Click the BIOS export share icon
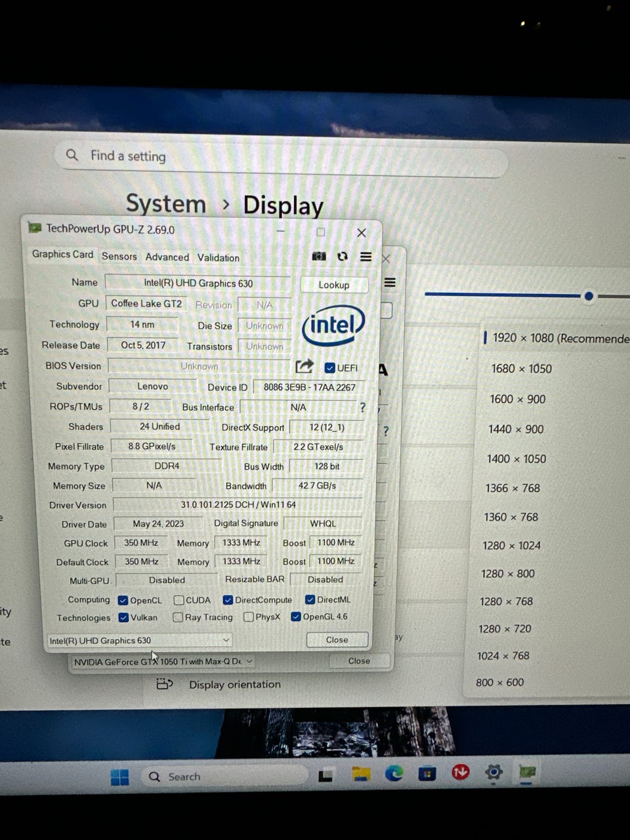Viewport: 630px width, 840px height. pyautogui.click(x=304, y=366)
